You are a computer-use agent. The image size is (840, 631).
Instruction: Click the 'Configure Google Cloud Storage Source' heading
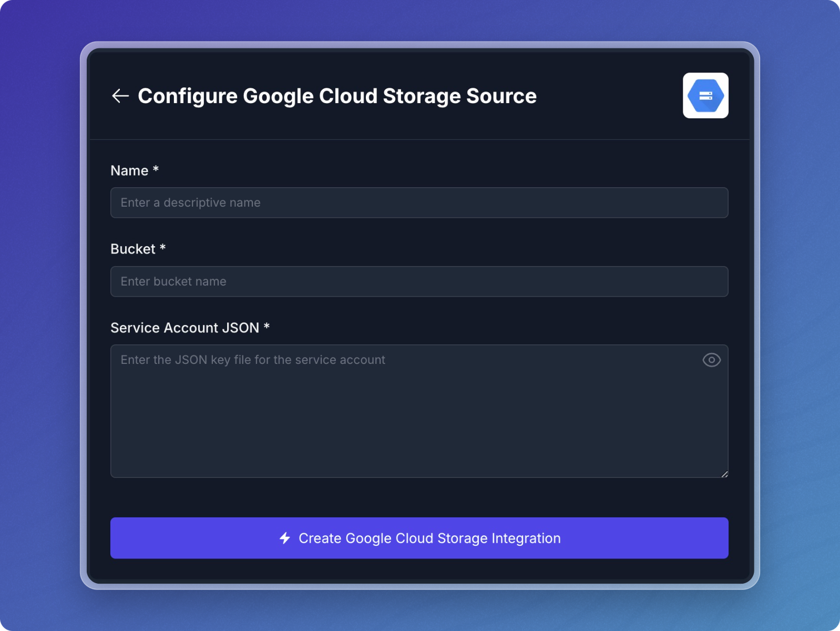pos(337,96)
